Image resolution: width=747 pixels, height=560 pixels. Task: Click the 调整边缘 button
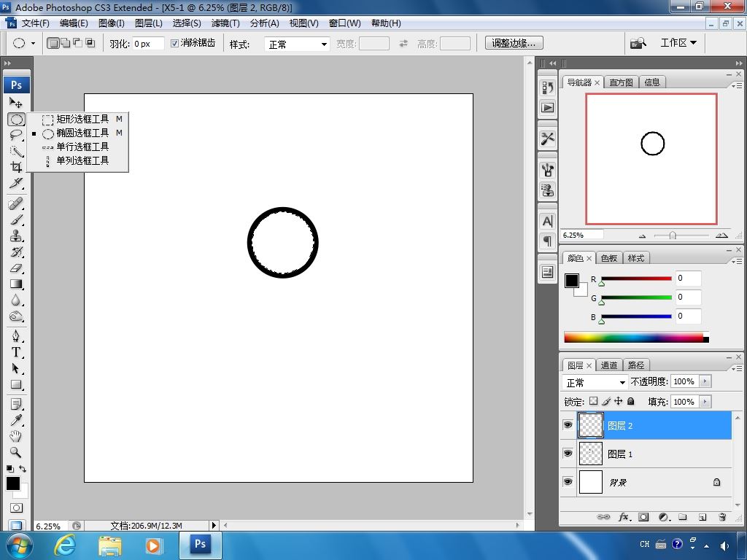514,44
